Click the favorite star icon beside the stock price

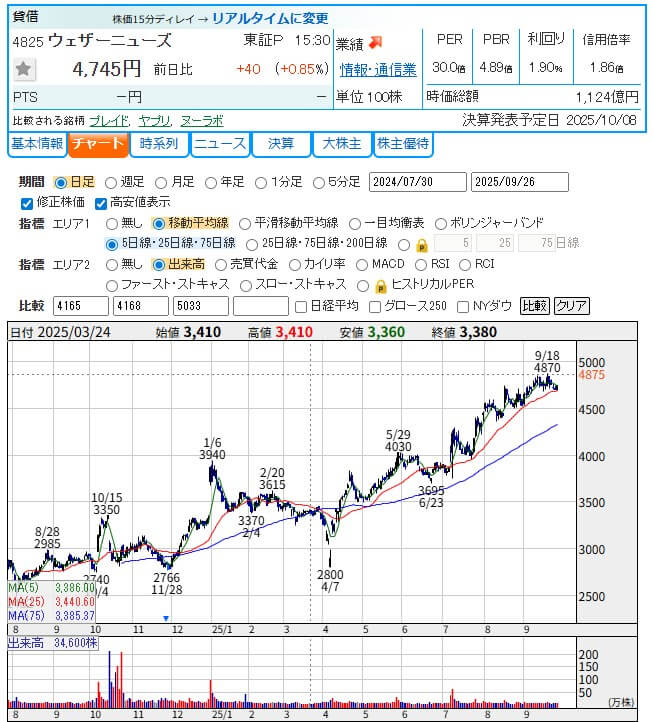click(x=25, y=70)
